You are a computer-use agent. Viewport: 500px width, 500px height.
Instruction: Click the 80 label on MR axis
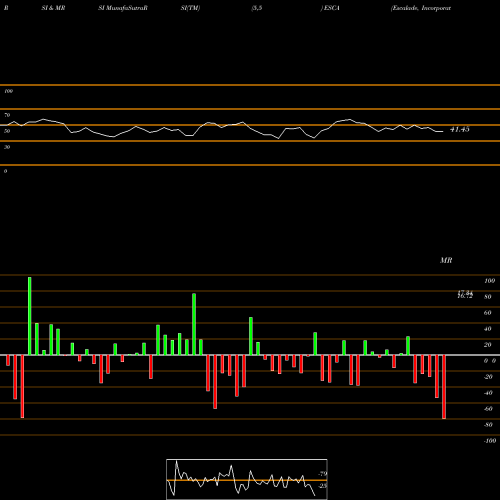click(487, 297)
